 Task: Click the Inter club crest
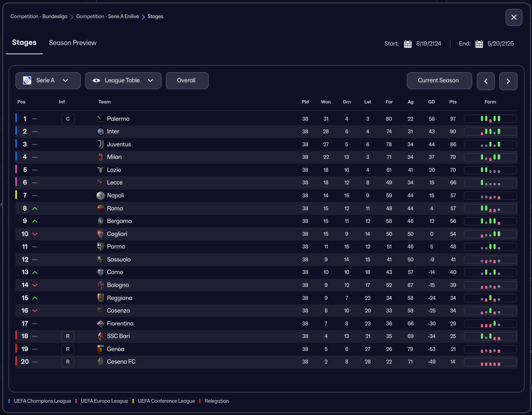tap(101, 132)
